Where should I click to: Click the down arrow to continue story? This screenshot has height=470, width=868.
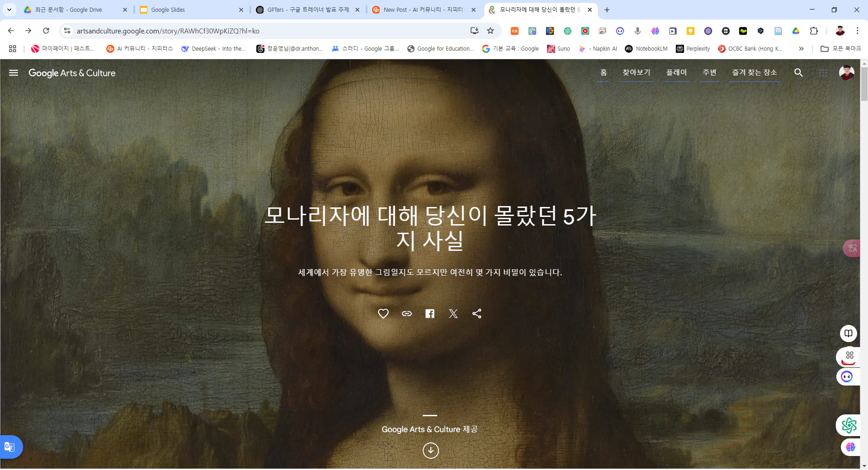pos(430,451)
